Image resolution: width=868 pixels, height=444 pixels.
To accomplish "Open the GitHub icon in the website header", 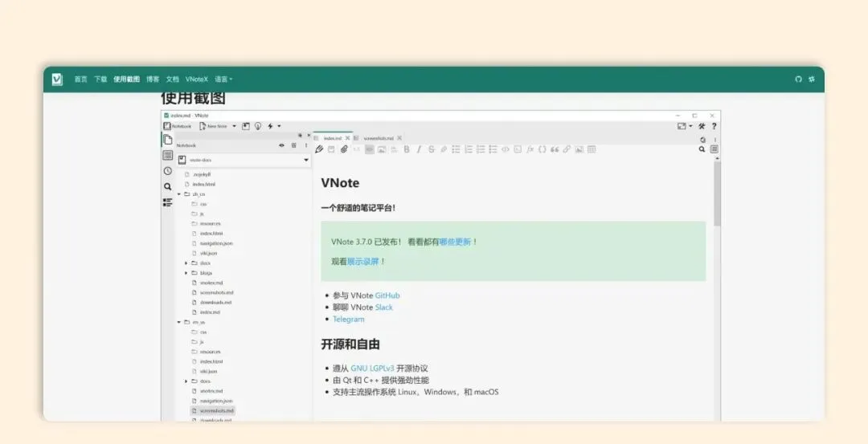I will (798, 79).
